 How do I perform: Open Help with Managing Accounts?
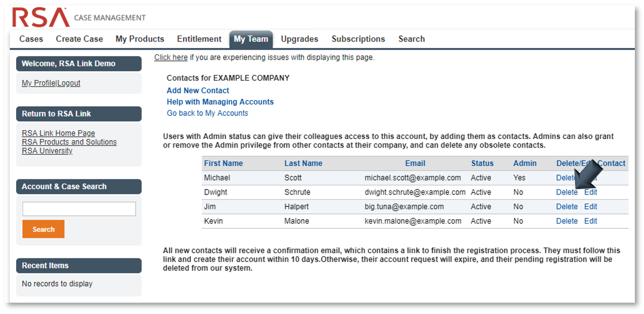(220, 102)
